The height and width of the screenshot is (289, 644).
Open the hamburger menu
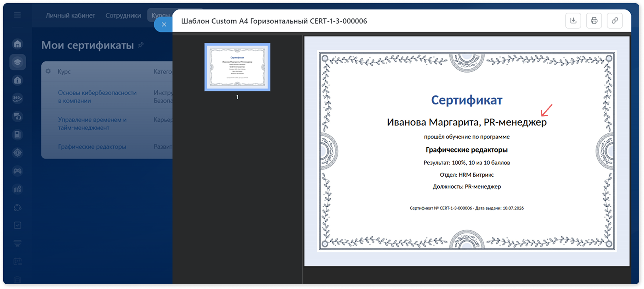pyautogui.click(x=17, y=15)
